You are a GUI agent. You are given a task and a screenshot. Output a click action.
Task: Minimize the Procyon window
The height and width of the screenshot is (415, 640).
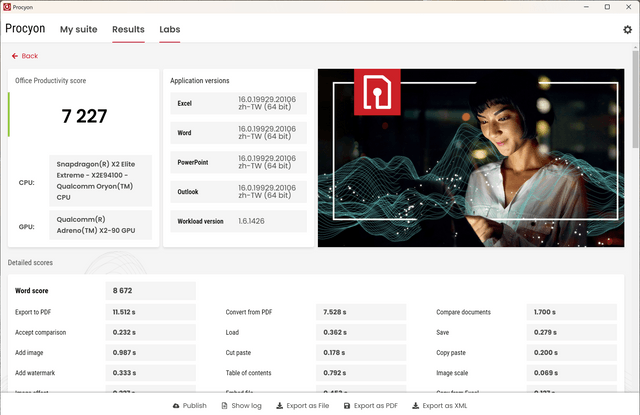click(x=586, y=7)
